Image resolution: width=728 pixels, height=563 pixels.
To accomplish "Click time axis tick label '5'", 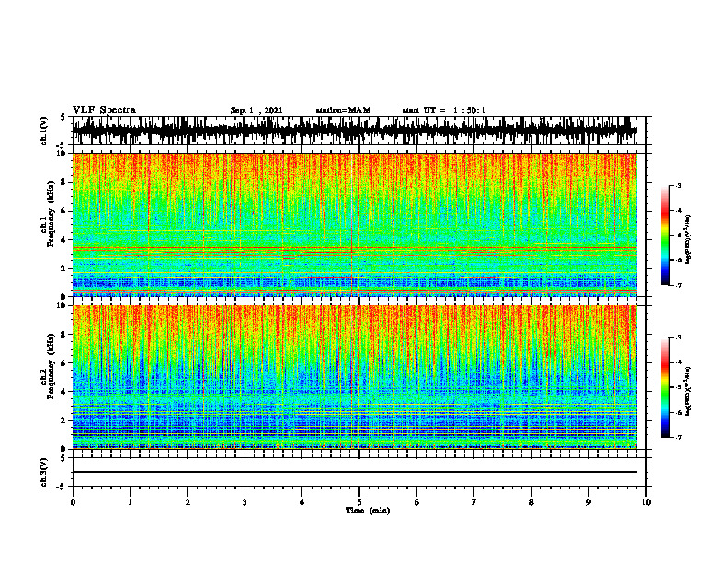I will (x=359, y=502).
